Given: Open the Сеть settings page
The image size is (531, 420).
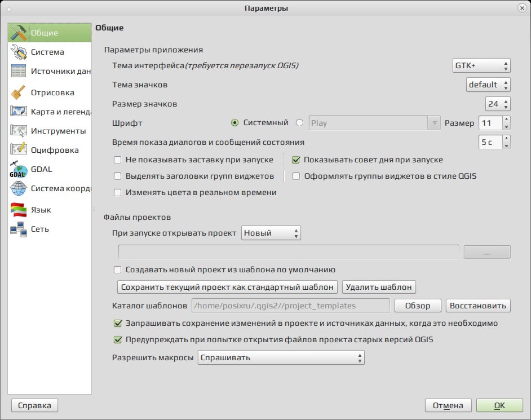Looking at the screenshot, I should tap(50, 229).
